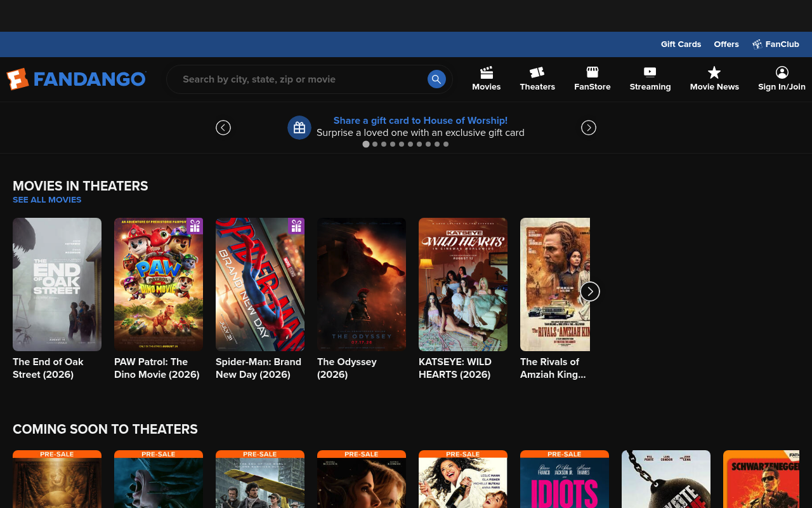Click the Fandango logo
Viewport: 812px width, 508px height.
(x=76, y=79)
